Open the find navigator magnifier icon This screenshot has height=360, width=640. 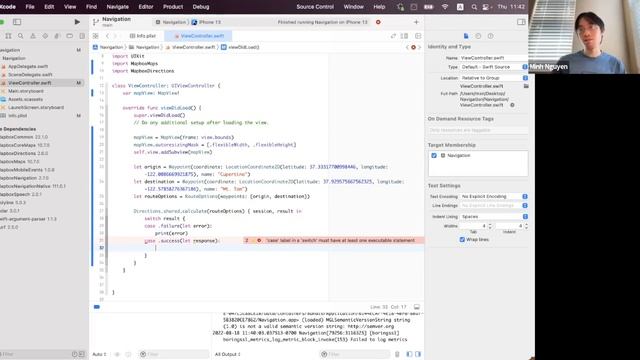click(x=20, y=36)
